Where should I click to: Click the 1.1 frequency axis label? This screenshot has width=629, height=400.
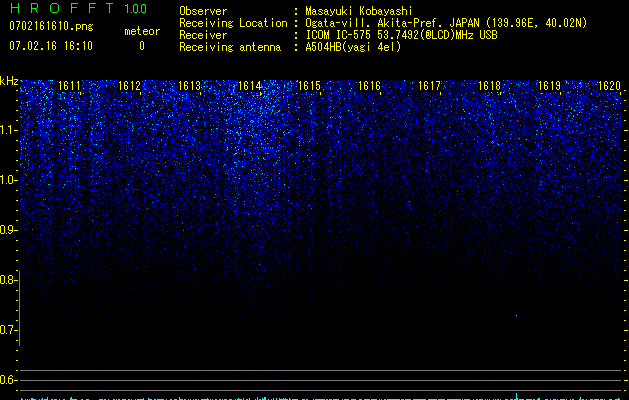(8, 130)
